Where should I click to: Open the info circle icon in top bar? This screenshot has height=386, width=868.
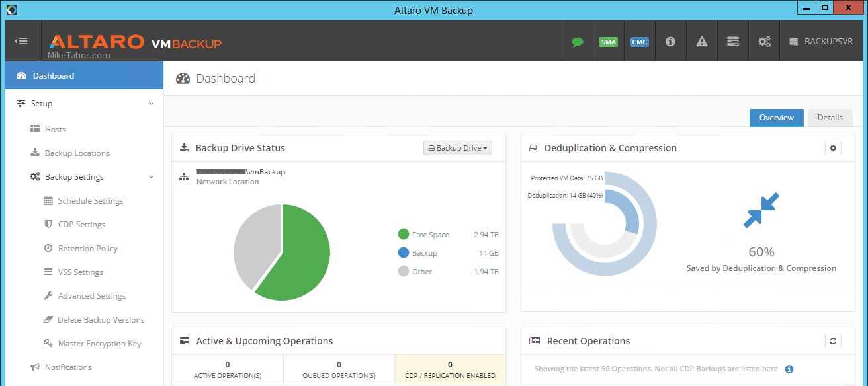(670, 41)
